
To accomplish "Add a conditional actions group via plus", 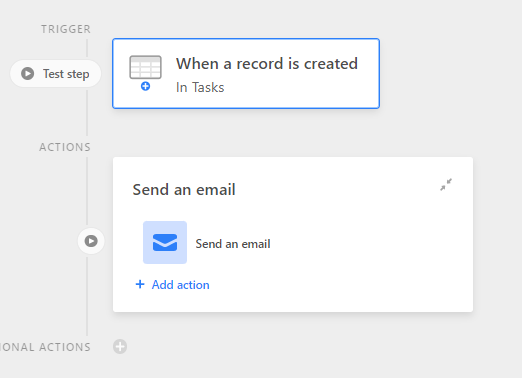I will click(120, 347).
